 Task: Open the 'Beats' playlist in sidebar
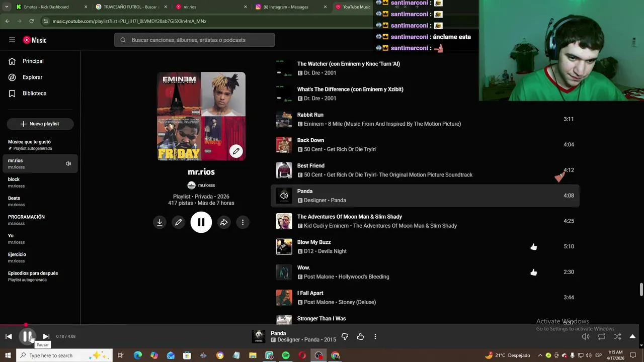coord(40,201)
